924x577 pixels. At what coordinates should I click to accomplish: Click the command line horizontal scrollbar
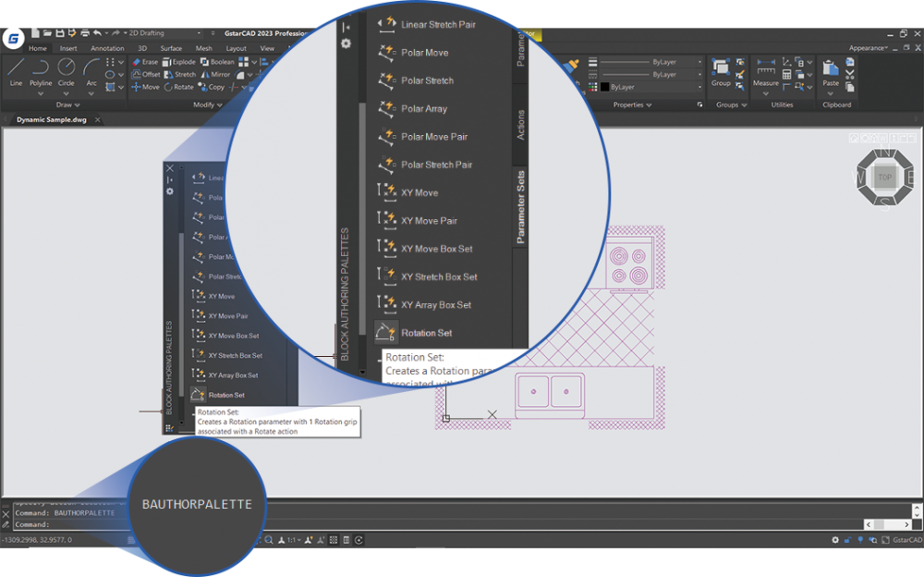[887, 524]
